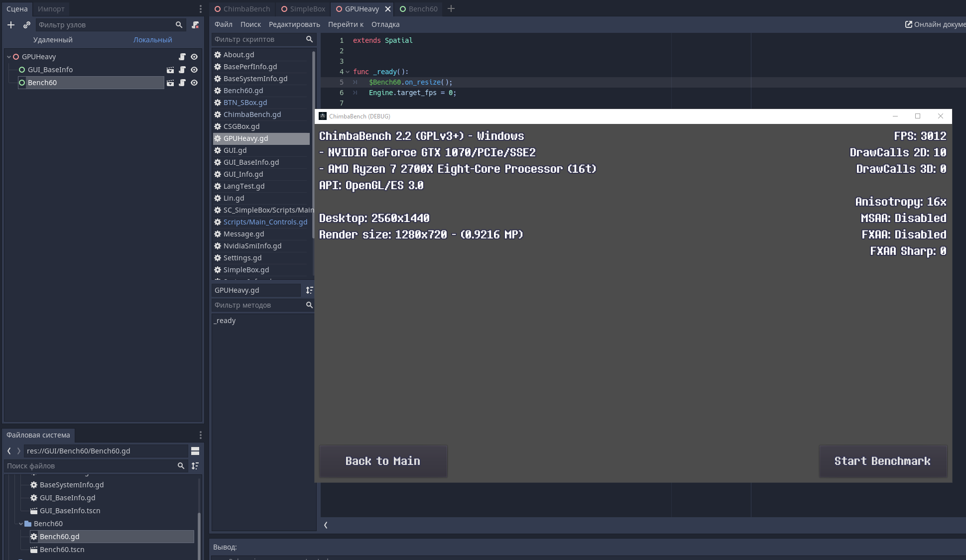966x560 pixels.
Task: Open script attached to Bench60 node
Action: 182,83
